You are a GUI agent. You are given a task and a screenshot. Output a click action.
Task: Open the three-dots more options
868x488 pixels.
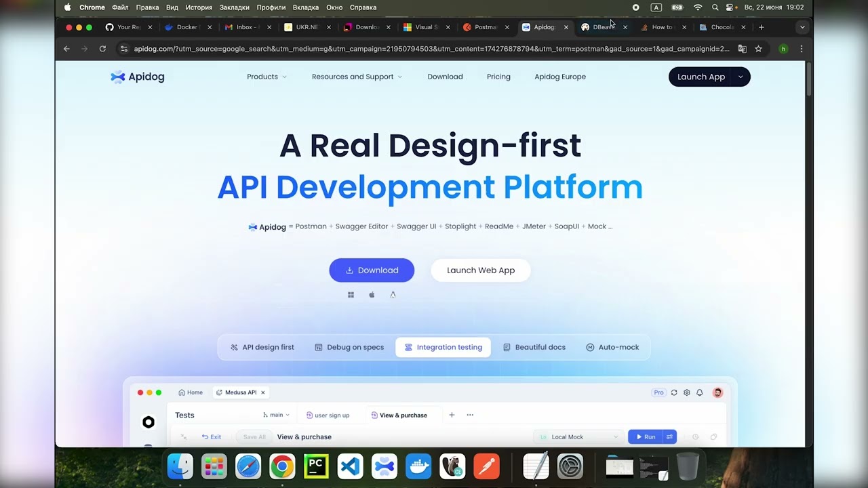pos(470,415)
